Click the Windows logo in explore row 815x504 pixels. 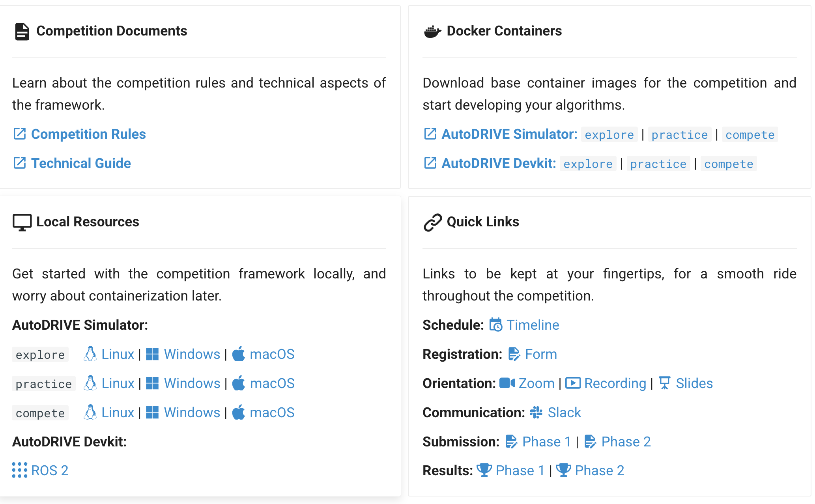[x=152, y=354]
